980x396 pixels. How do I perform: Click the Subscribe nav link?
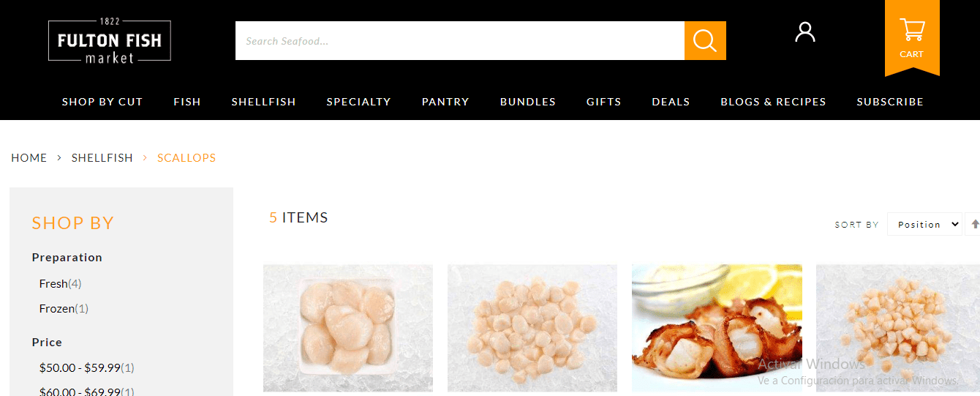pos(890,102)
